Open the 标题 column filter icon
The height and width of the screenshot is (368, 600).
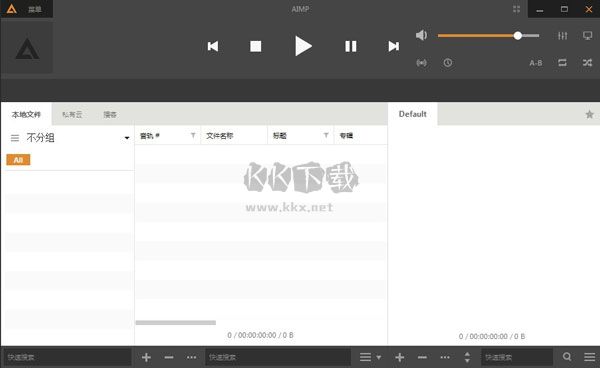point(326,135)
